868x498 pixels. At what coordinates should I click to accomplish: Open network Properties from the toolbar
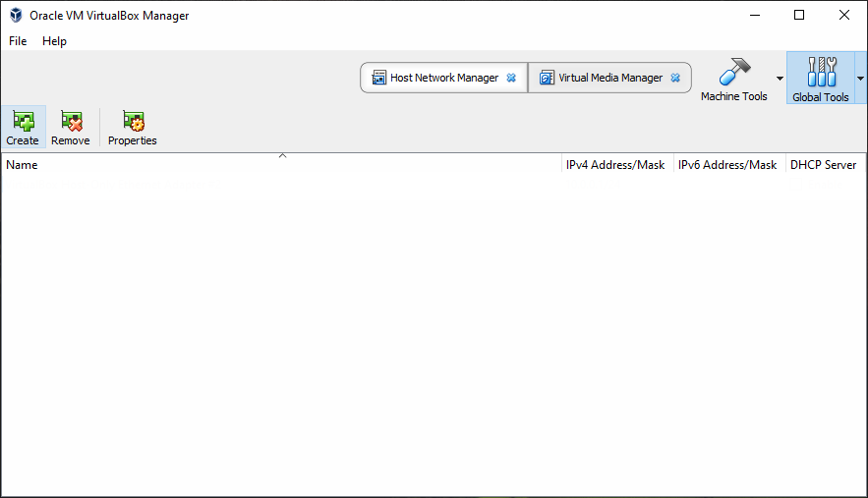pyautogui.click(x=133, y=128)
